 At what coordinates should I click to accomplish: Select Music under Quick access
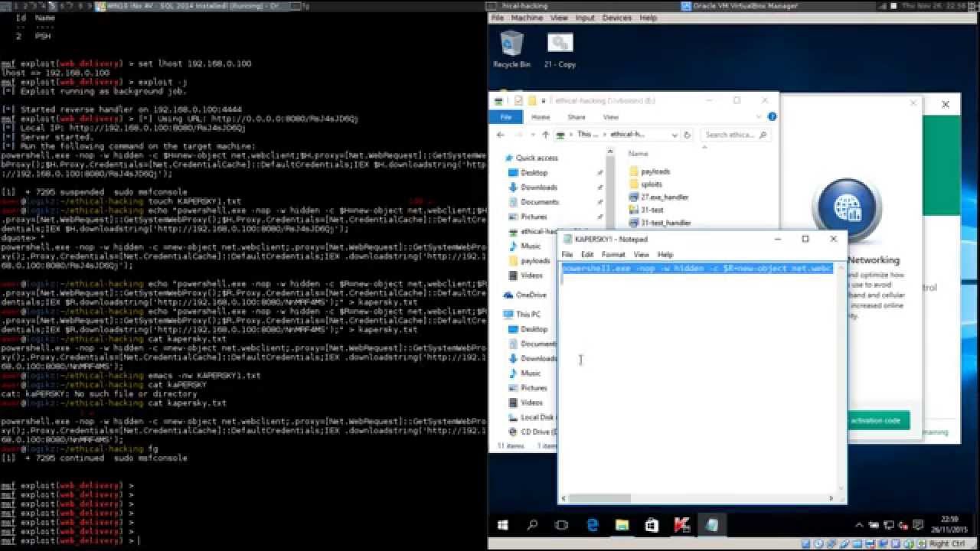[524, 246]
